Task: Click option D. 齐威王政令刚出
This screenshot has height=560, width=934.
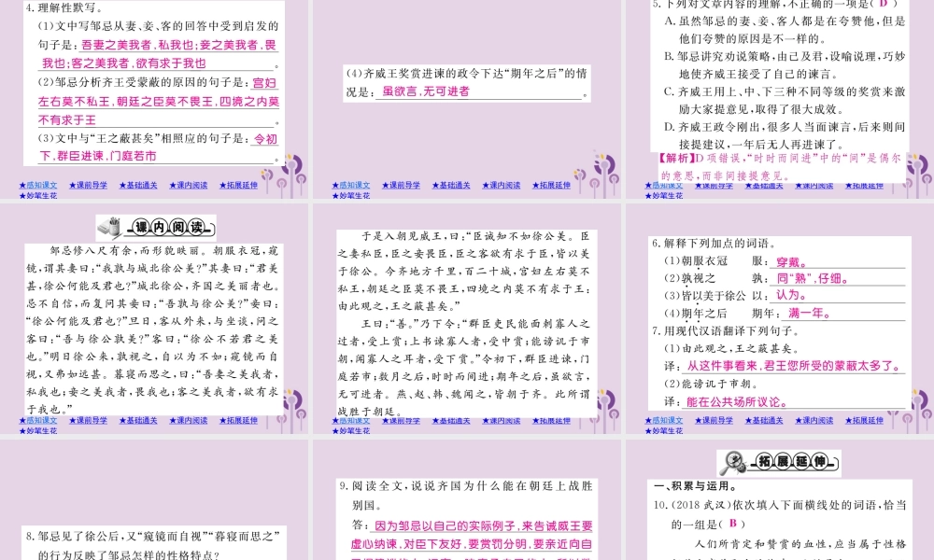Action: click(x=785, y=135)
